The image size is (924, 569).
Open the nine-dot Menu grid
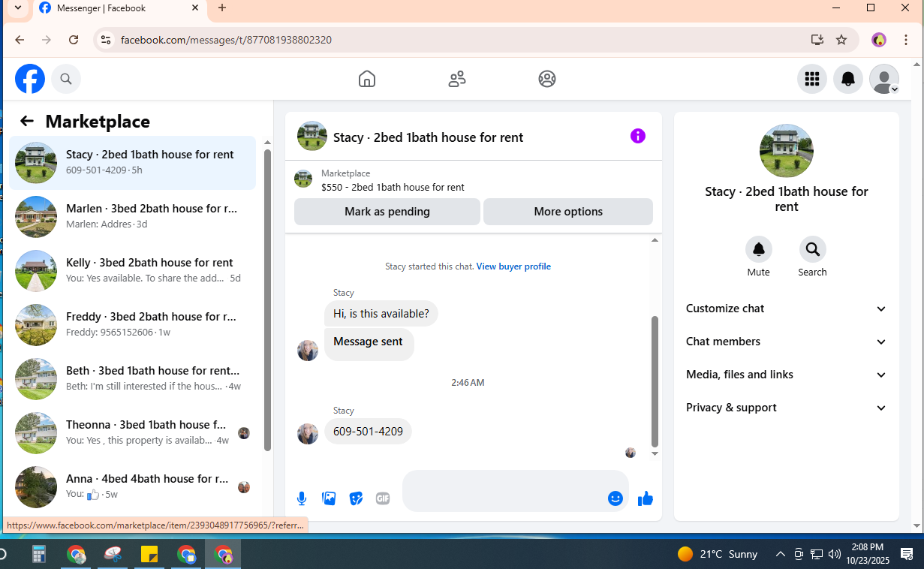point(811,79)
